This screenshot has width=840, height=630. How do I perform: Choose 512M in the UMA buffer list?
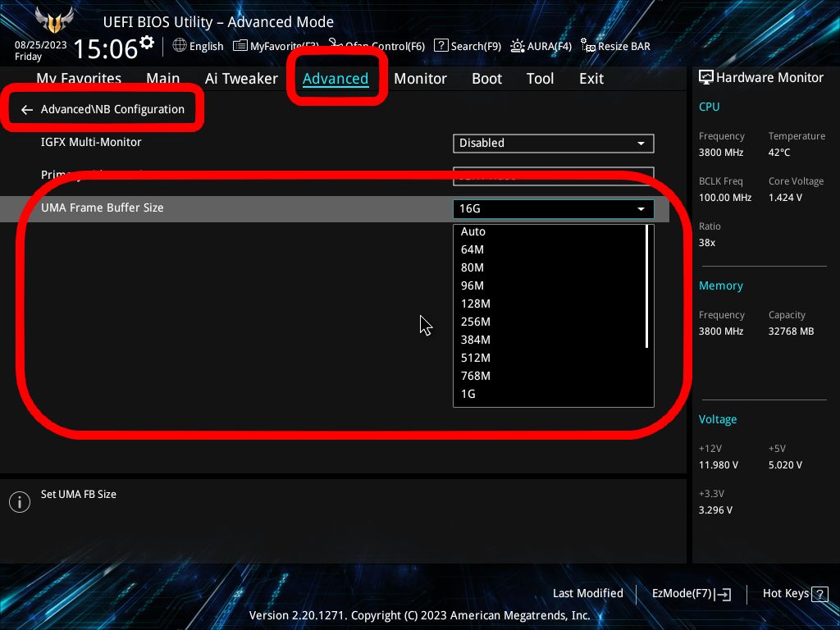click(475, 358)
